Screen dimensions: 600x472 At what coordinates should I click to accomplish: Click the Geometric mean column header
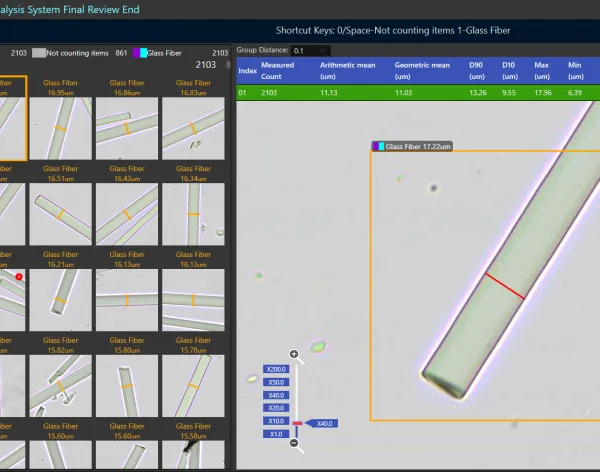[x=422, y=70]
